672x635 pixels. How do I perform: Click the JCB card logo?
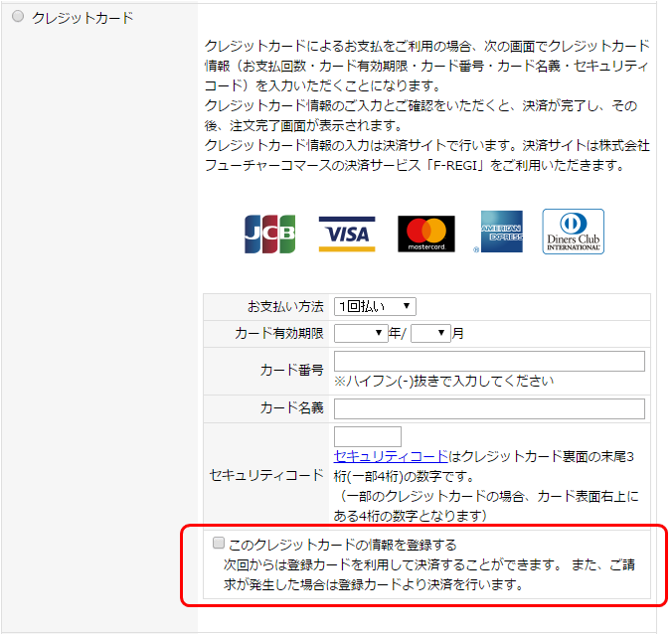[x=270, y=234]
